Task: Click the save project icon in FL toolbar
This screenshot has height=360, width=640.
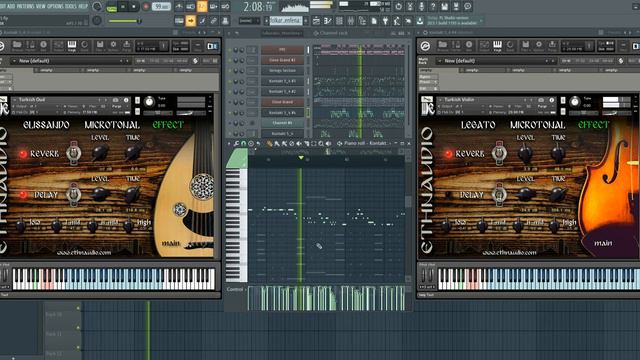Action: point(444,6)
